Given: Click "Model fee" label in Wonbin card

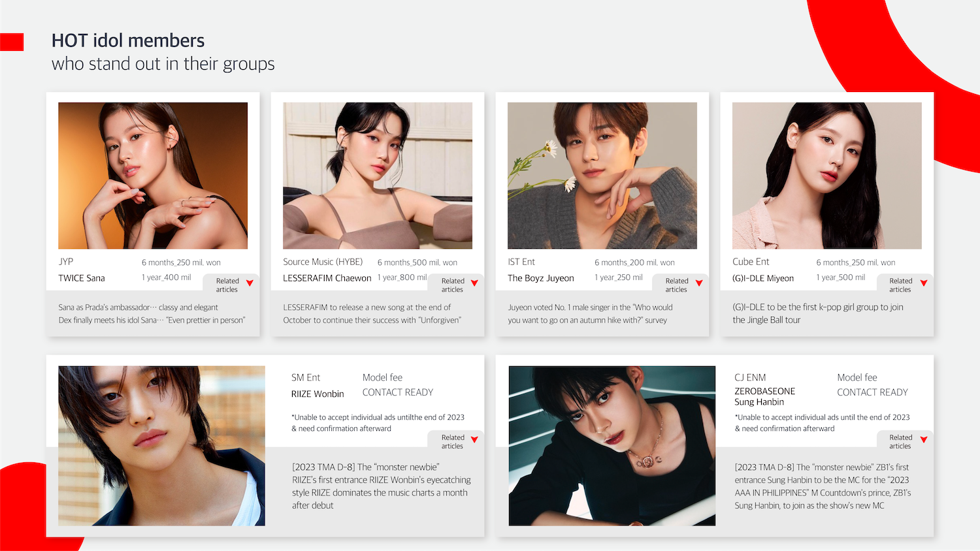Looking at the screenshot, I should [x=382, y=377].
